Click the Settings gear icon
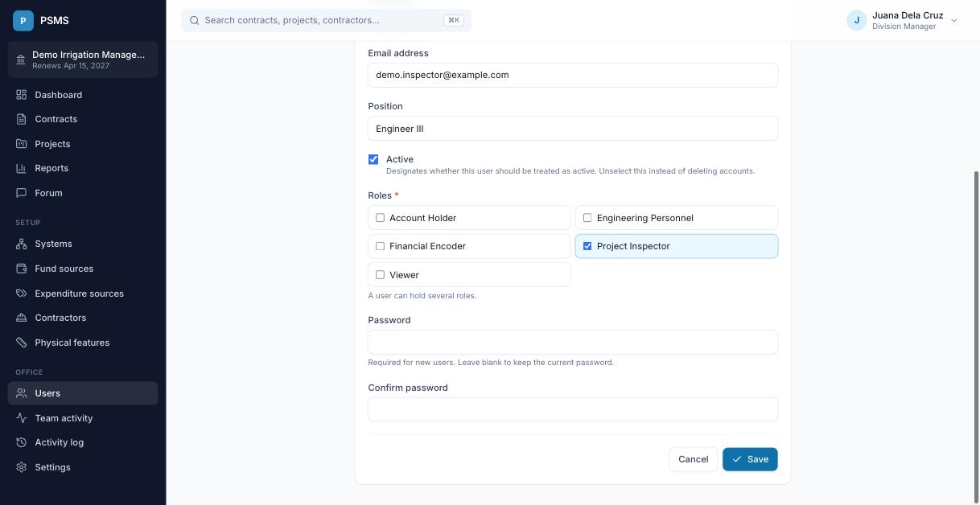 point(22,467)
